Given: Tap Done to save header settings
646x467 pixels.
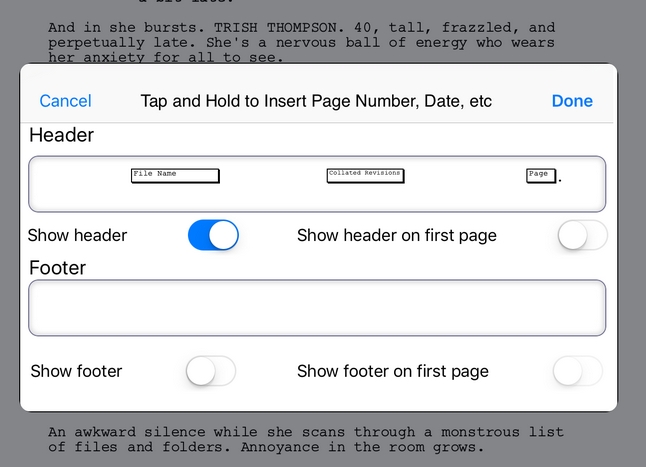Looking at the screenshot, I should tap(572, 101).
